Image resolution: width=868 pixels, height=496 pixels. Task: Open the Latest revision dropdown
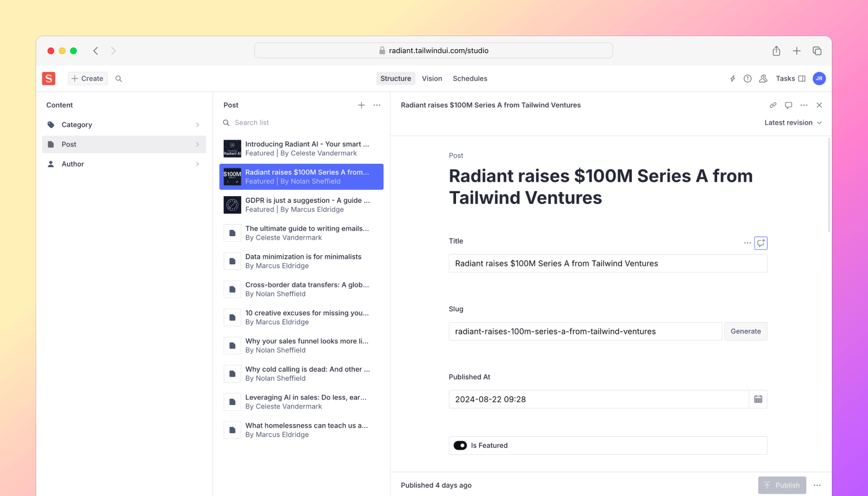[792, 123]
